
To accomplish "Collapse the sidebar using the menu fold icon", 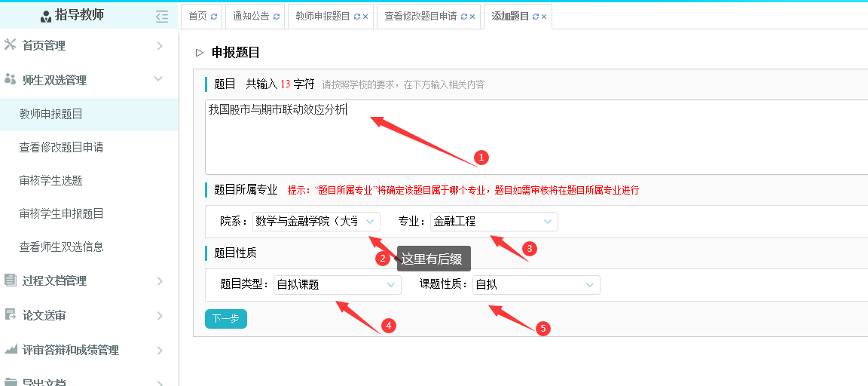I will click(161, 16).
